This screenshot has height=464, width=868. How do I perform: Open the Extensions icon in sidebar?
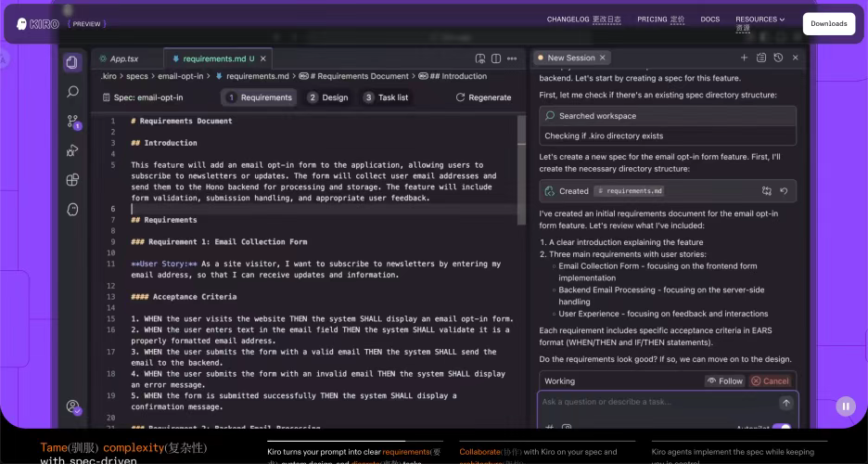(x=72, y=180)
